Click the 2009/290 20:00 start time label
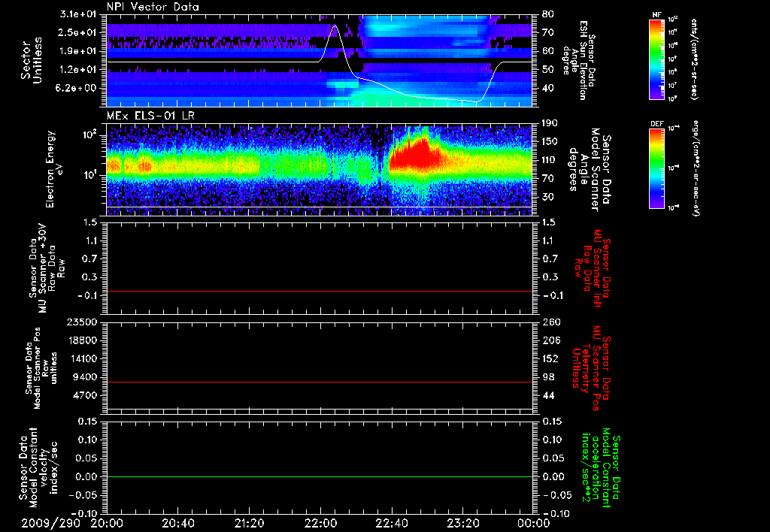This screenshot has width=770, height=532. click(72, 524)
